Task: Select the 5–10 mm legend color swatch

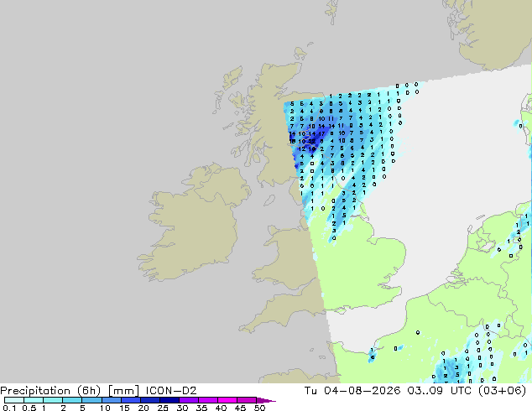Action: [92, 400]
